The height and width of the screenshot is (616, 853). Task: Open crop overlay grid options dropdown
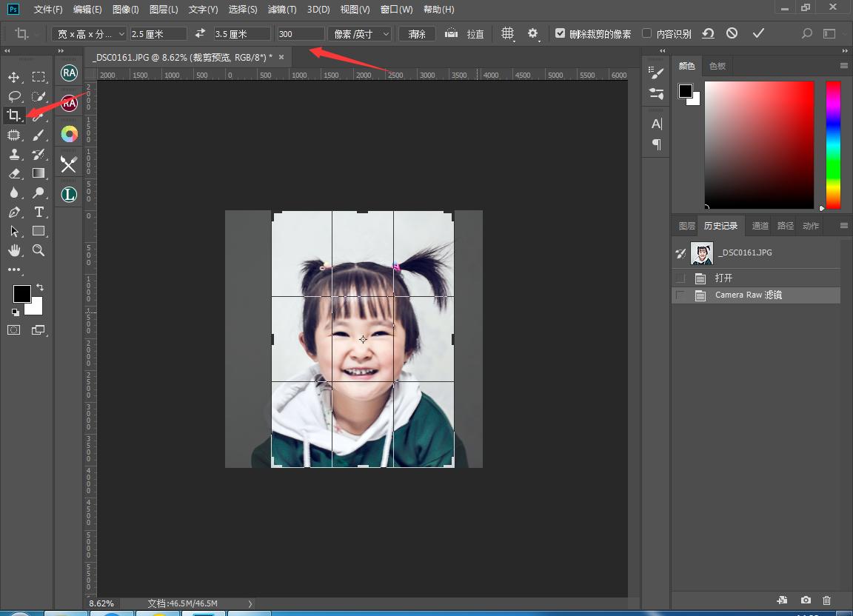(508, 34)
